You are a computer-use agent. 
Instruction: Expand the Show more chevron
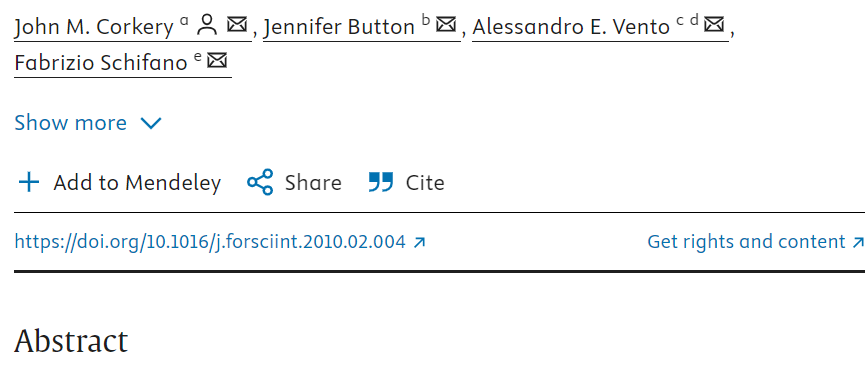pos(151,123)
